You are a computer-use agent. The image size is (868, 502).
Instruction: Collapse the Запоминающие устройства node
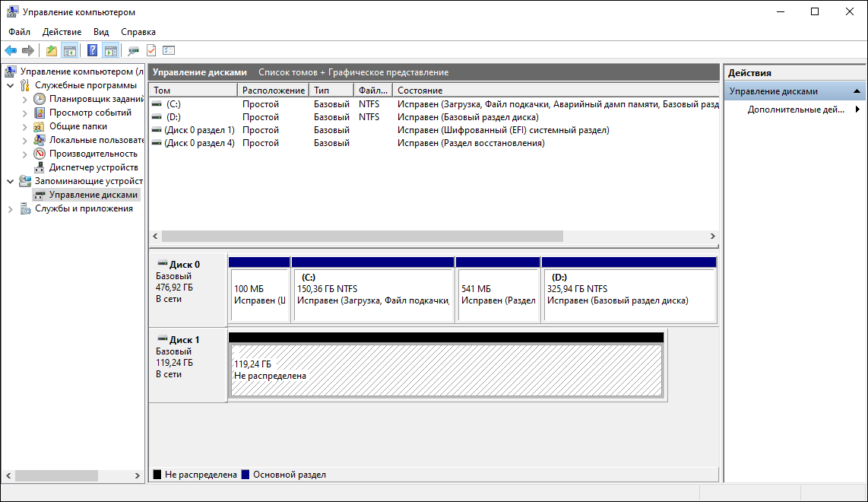point(11,181)
